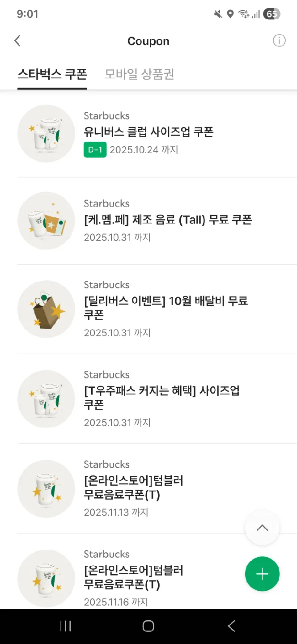Open the coupon info icon
Screen dimensions: 297x644
[279, 41]
